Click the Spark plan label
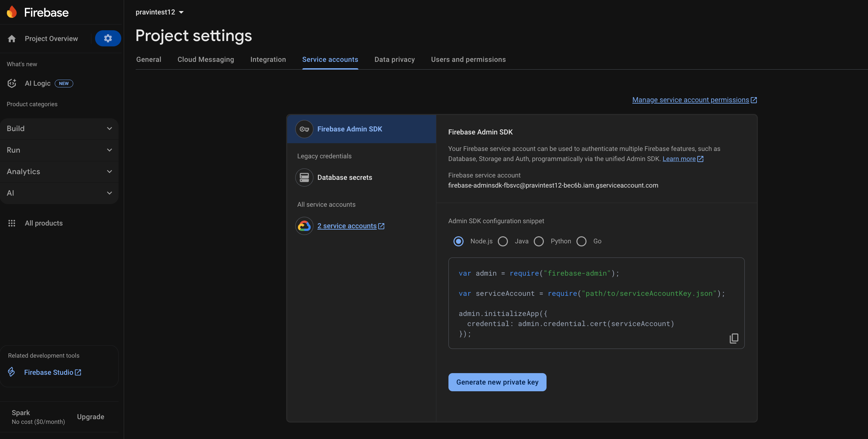This screenshot has height=439, width=868. click(x=21, y=413)
